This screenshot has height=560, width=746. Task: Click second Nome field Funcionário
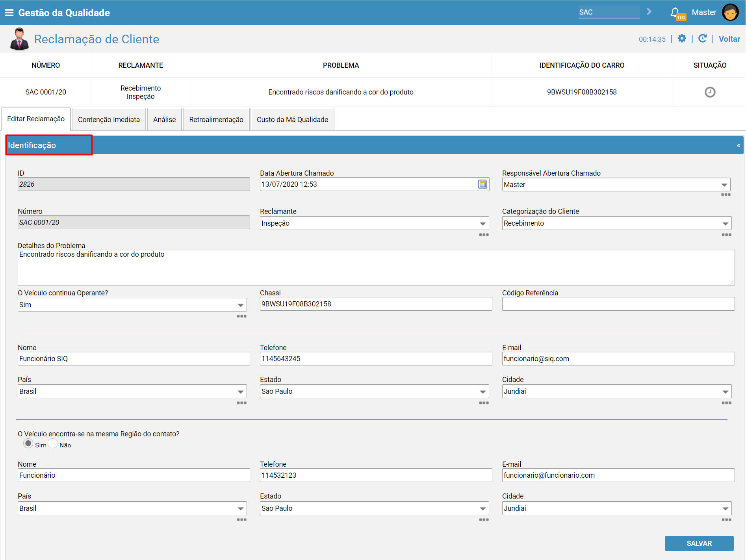point(134,475)
